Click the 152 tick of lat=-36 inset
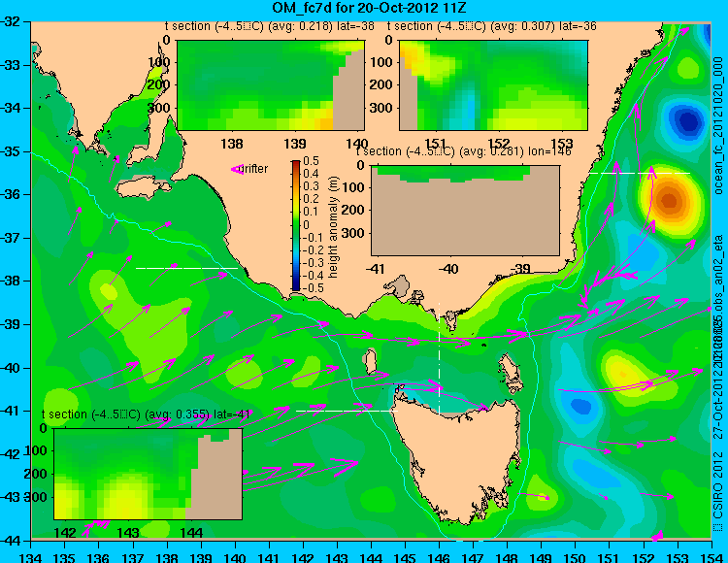Screen dimensions: 728x563 coord(499,144)
